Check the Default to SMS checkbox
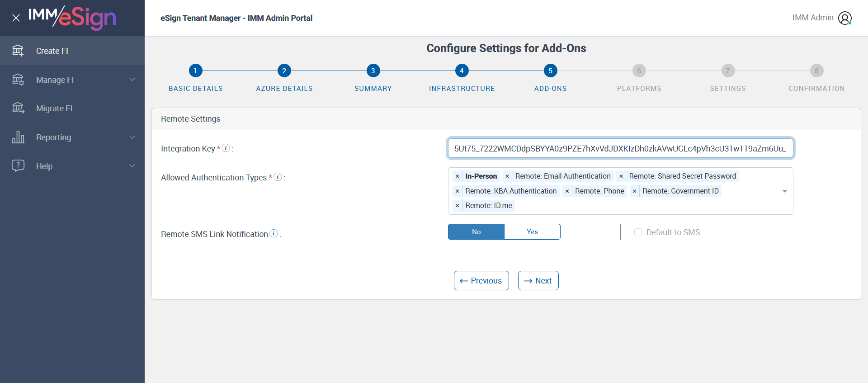 638,232
